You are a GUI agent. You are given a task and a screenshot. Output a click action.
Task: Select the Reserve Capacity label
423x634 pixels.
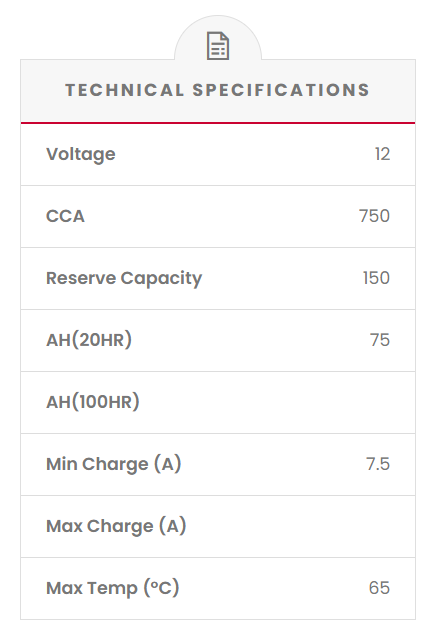pyautogui.click(x=124, y=279)
